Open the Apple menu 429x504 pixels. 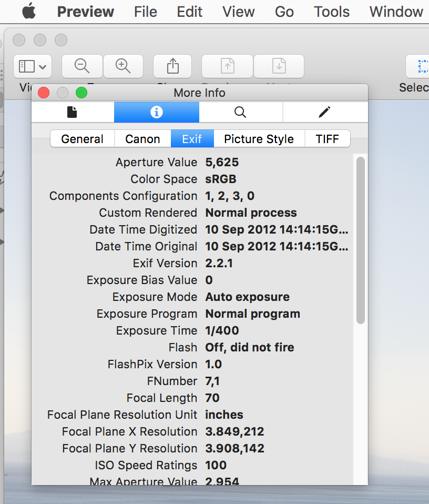coord(29,11)
